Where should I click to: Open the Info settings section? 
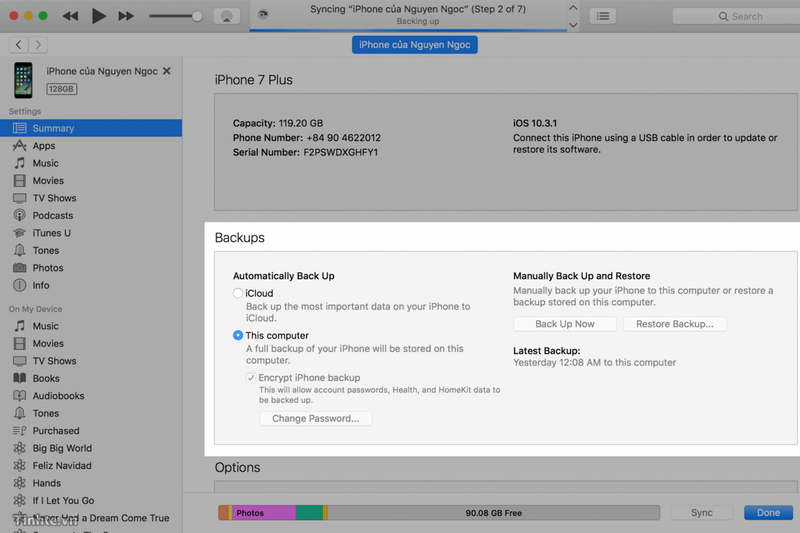point(91,285)
